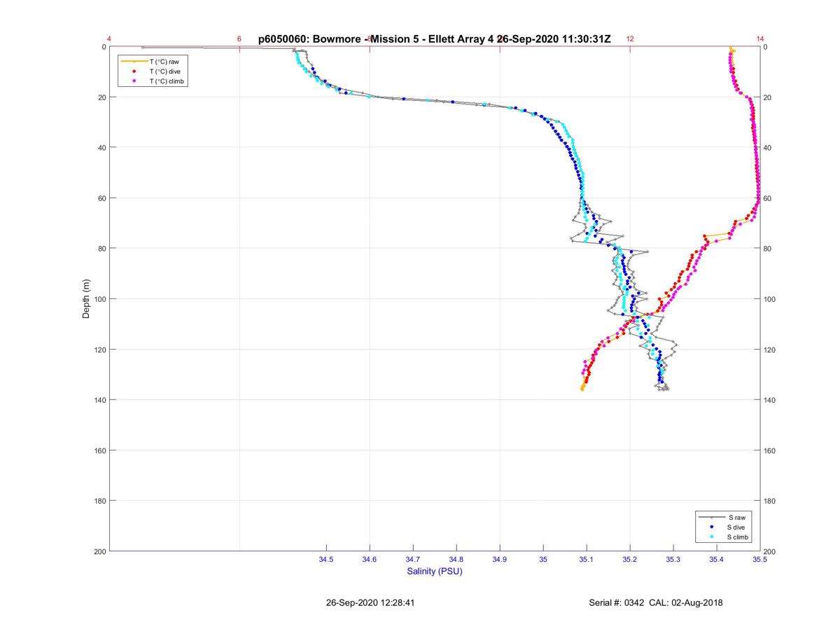Select the red temperature tick "12" on top axis
This screenshot has width=840, height=620.
[630, 39]
